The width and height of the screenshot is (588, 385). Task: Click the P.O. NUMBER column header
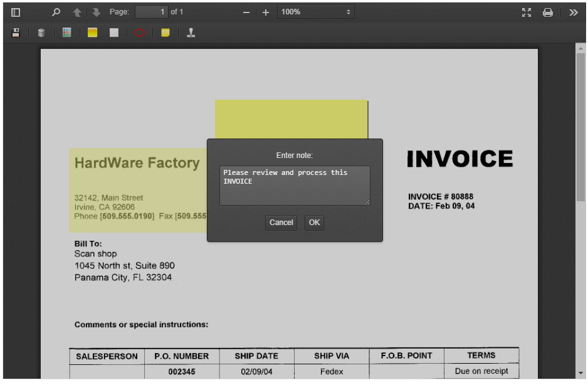[x=182, y=357]
